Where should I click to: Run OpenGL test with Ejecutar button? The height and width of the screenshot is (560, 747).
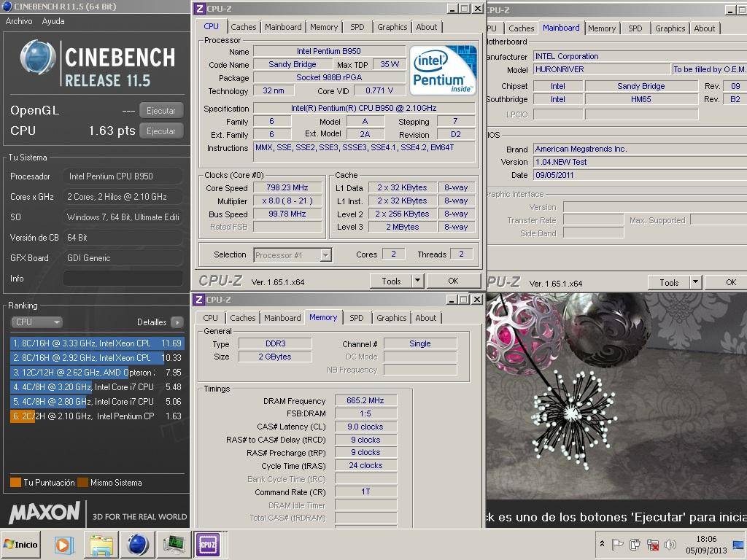click(x=161, y=111)
